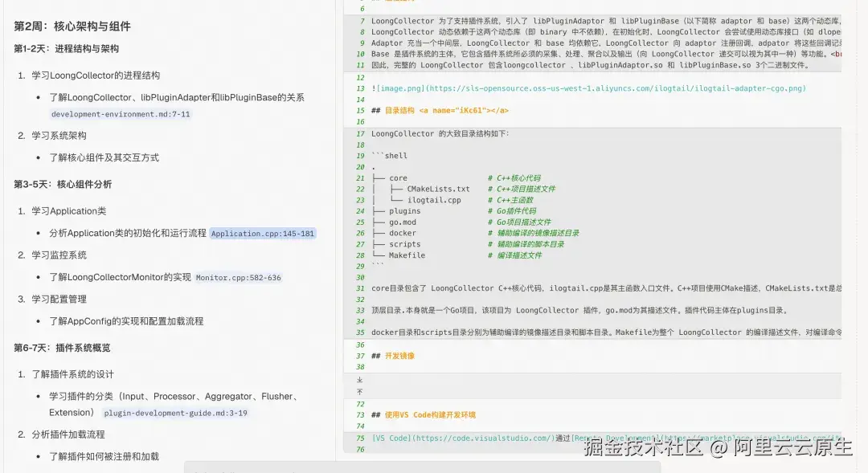The width and height of the screenshot is (868, 473).
Task: Click list item 了解插件系统的设计
Action: click(72, 374)
